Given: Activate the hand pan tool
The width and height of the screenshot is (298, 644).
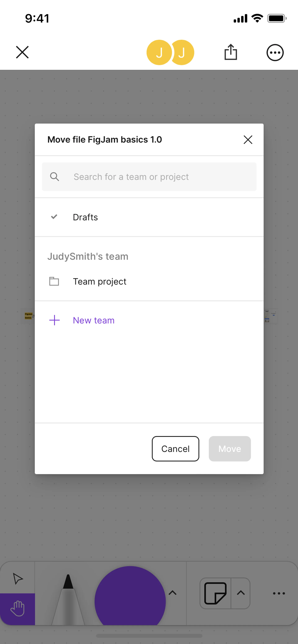Looking at the screenshot, I should coord(17,609).
